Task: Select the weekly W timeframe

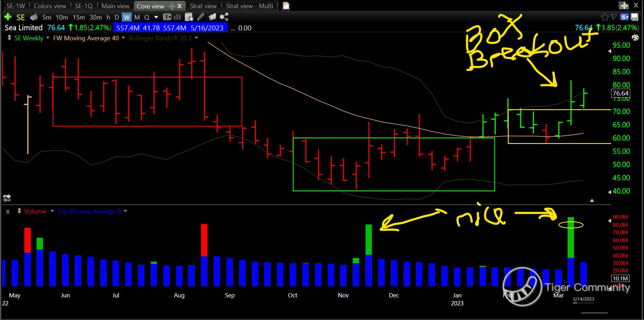Action: click(127, 17)
